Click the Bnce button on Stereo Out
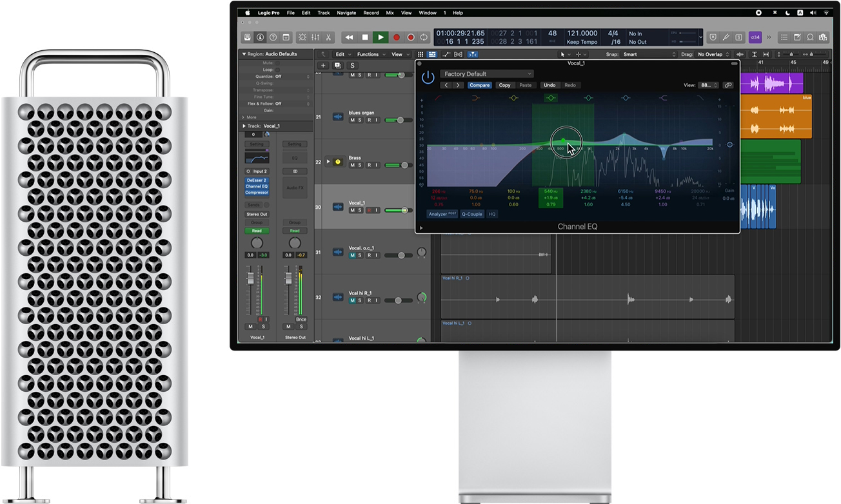Screen dimensions: 841x504 (301, 320)
